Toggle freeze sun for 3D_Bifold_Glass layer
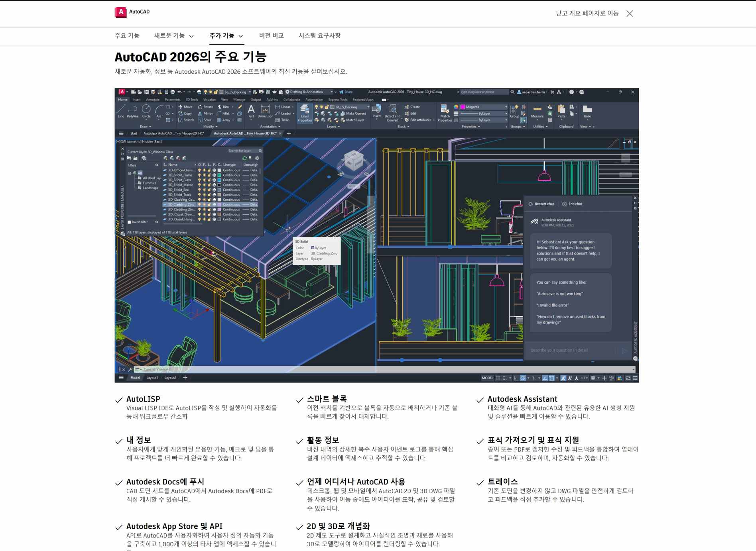 (204, 180)
